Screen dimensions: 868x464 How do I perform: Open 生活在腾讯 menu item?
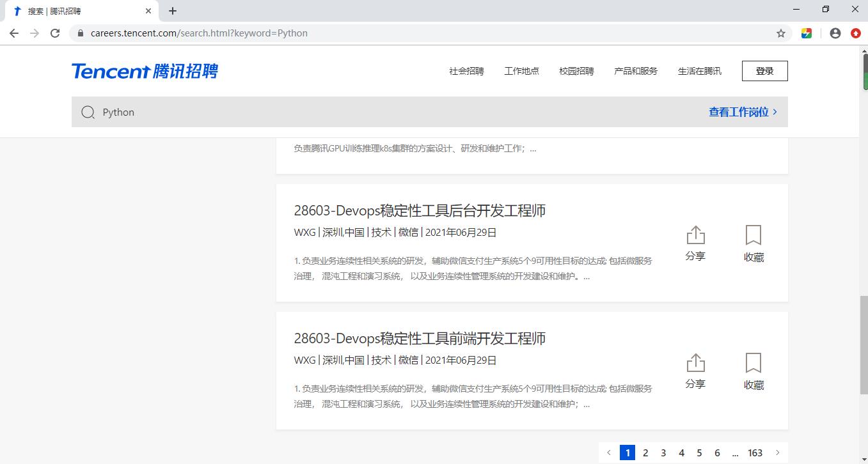(700, 71)
